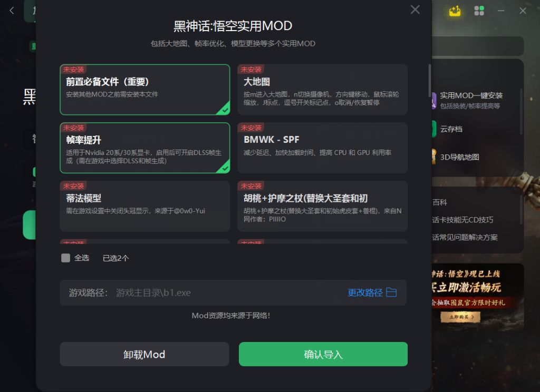Click the 立即购买 banner button
Image resolution: width=540 pixels, height=392 pixels.
click(x=460, y=317)
